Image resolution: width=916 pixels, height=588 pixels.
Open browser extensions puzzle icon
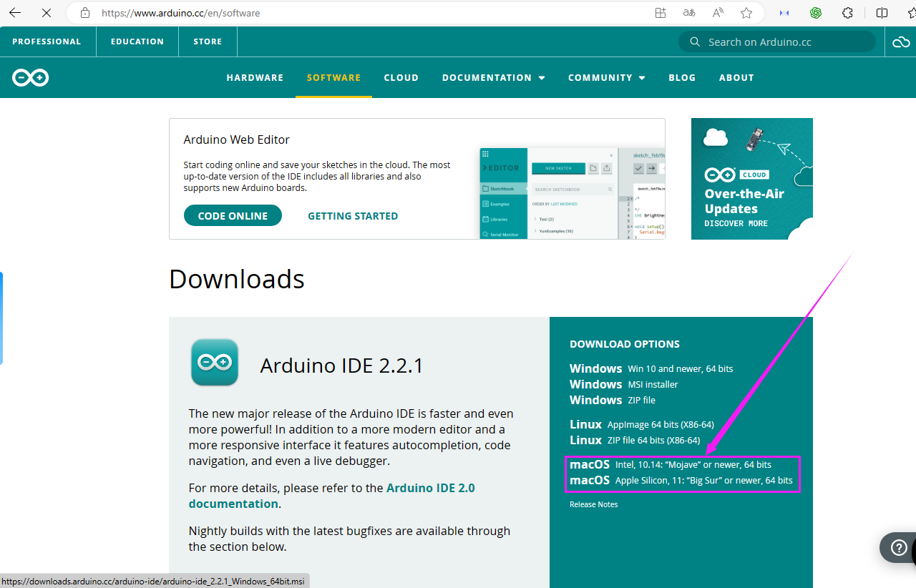pyautogui.click(x=848, y=13)
